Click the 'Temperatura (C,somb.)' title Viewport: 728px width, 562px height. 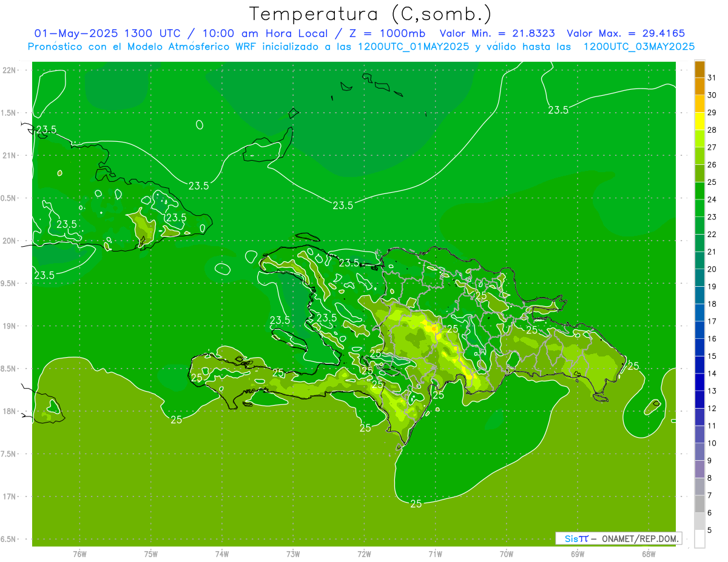click(x=370, y=14)
